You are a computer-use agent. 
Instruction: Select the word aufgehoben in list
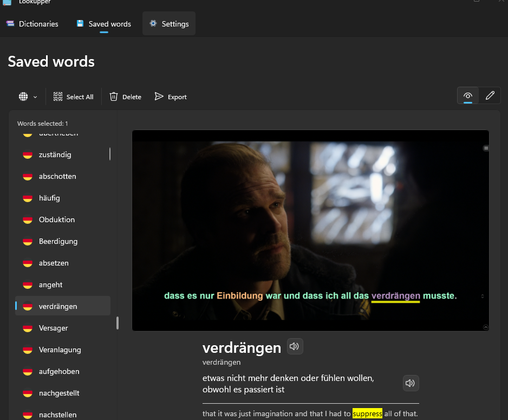pos(59,372)
